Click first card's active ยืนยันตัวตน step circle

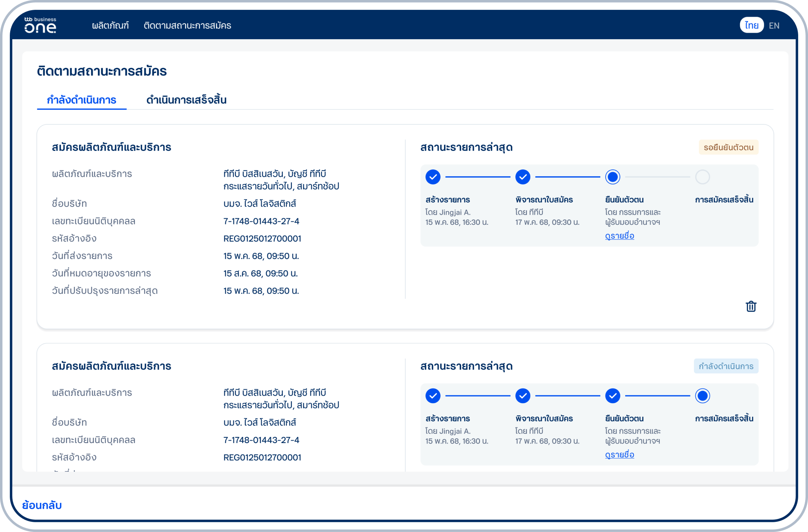613,177
